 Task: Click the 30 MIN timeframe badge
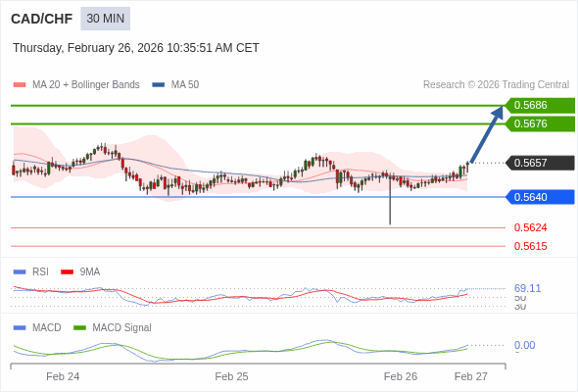(x=106, y=19)
